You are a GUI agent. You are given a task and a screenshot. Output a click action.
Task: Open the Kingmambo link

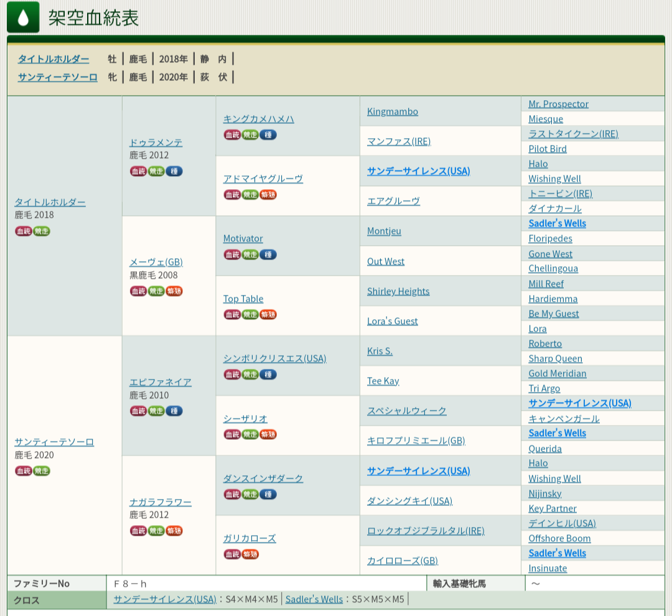point(393,111)
